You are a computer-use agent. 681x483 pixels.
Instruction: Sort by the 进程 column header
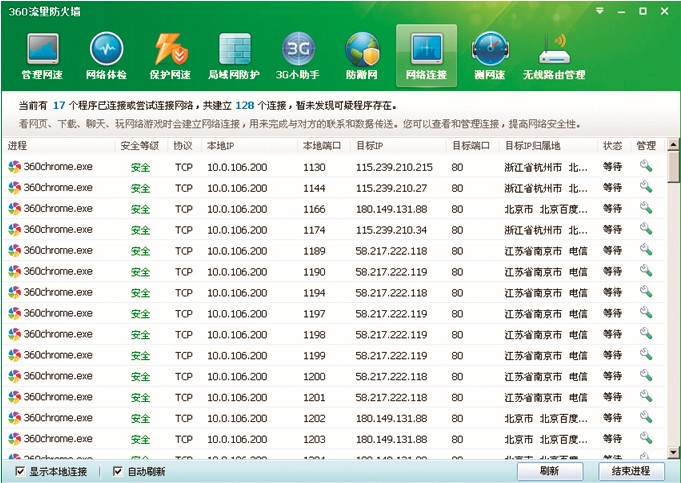click(x=59, y=146)
